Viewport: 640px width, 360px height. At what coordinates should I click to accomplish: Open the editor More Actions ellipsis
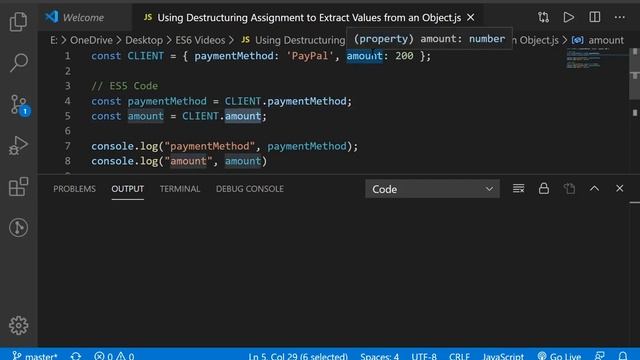(620, 17)
